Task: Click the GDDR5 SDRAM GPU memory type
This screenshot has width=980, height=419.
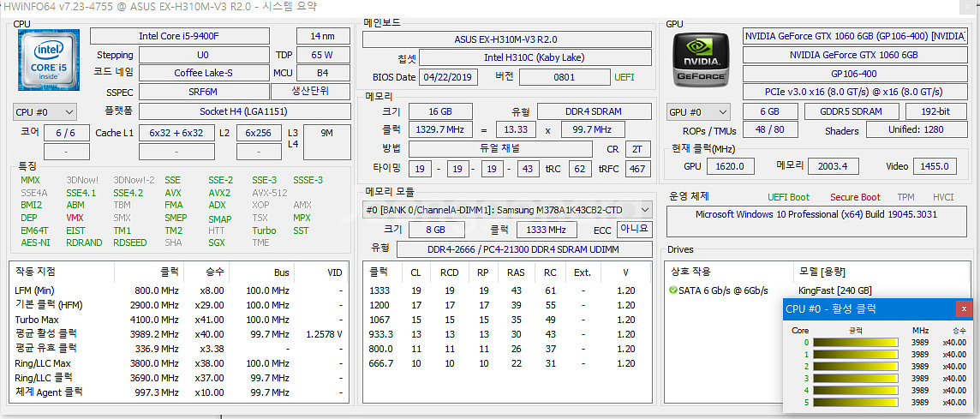Action: [852, 112]
